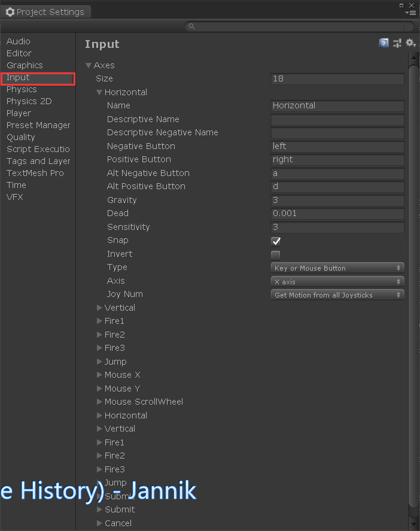Open the Quality settings category
Screen dimensions: 420x531
point(21,137)
